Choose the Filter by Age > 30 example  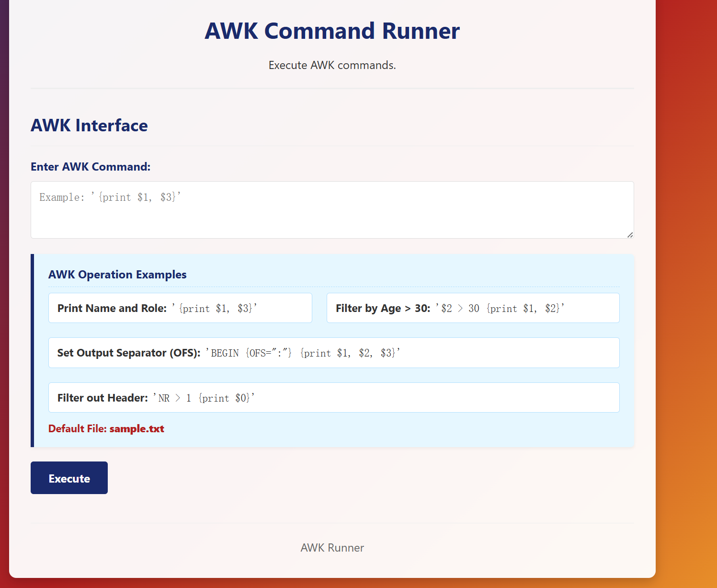(x=473, y=308)
